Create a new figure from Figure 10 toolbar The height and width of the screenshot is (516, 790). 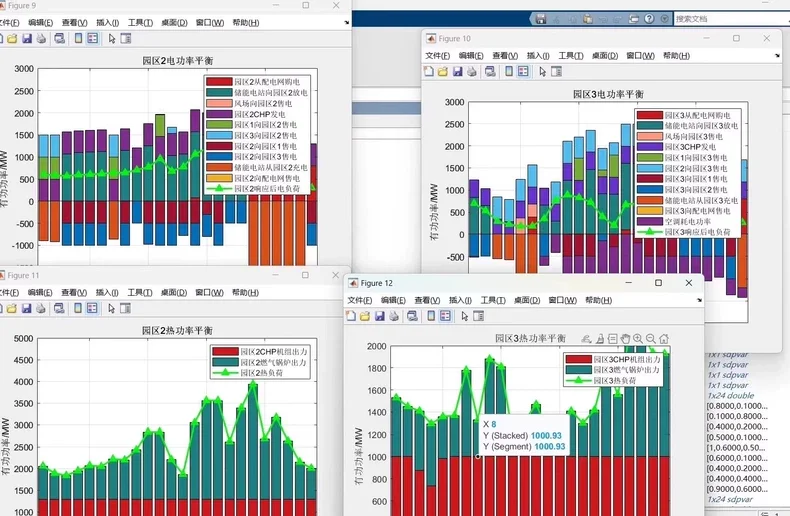click(428, 72)
